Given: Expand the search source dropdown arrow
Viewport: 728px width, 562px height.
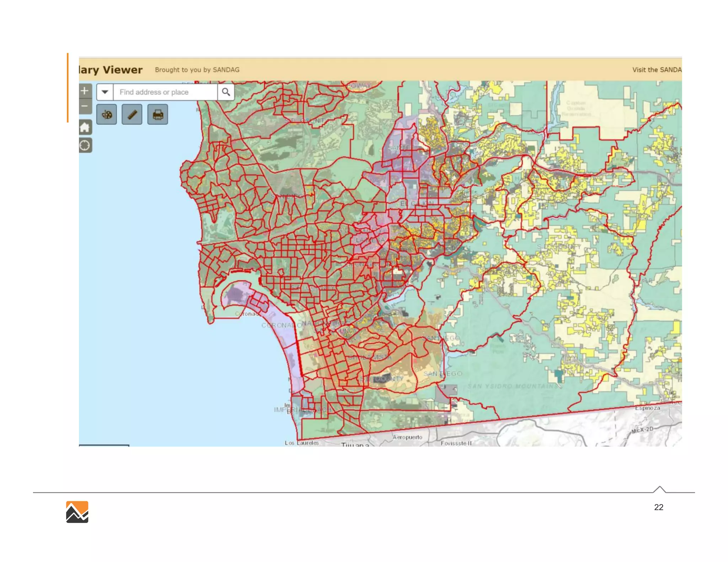Looking at the screenshot, I should (x=105, y=92).
